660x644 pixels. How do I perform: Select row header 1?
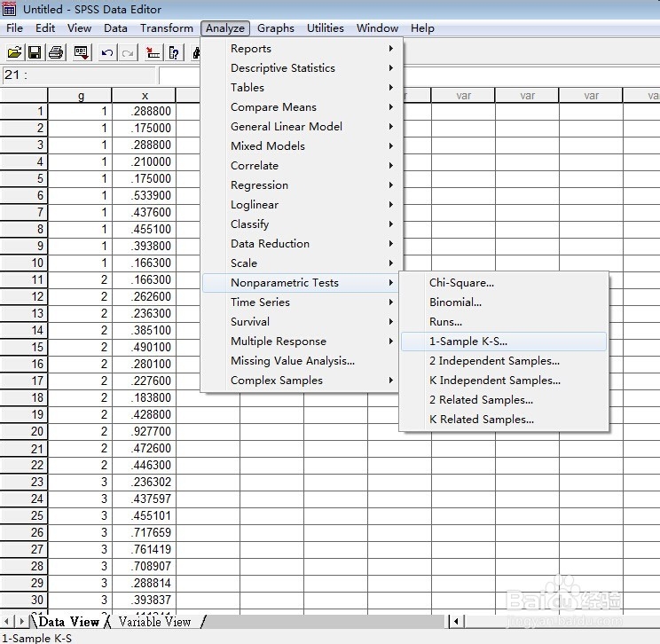[24, 111]
